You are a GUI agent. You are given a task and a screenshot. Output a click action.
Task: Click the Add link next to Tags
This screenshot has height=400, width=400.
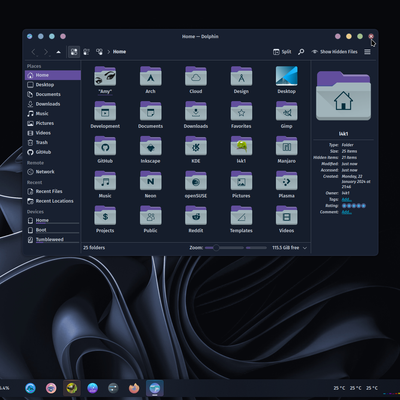pos(346,199)
